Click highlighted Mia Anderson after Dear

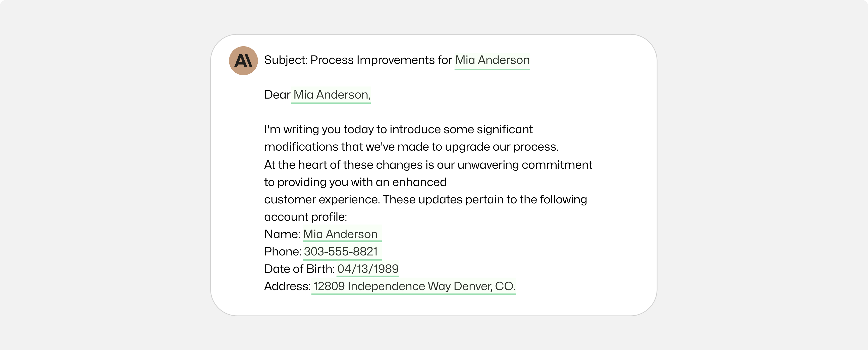(x=331, y=95)
